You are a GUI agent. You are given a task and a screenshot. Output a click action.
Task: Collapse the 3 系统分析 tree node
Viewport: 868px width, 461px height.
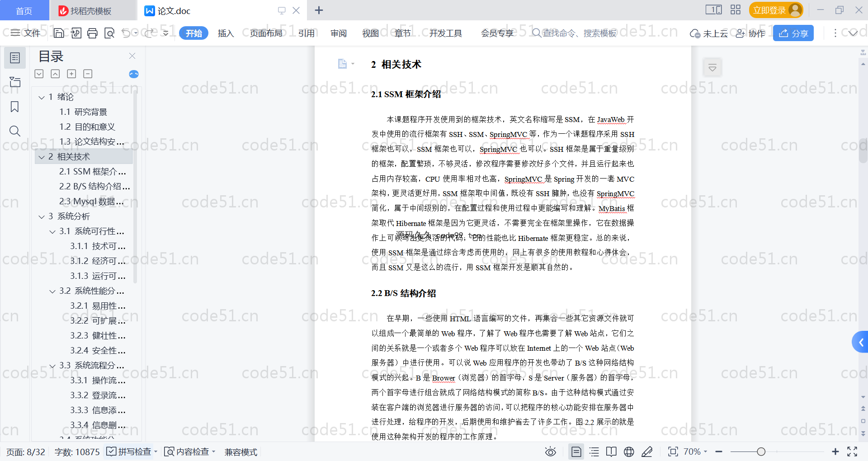click(x=42, y=216)
